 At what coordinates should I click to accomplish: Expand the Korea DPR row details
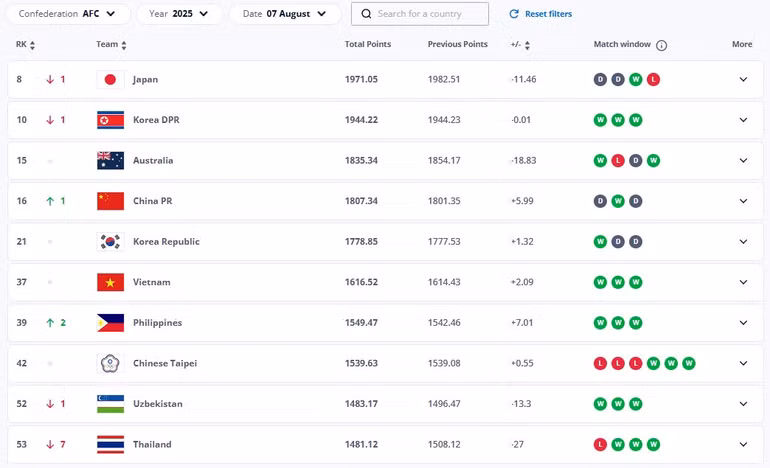[743, 120]
